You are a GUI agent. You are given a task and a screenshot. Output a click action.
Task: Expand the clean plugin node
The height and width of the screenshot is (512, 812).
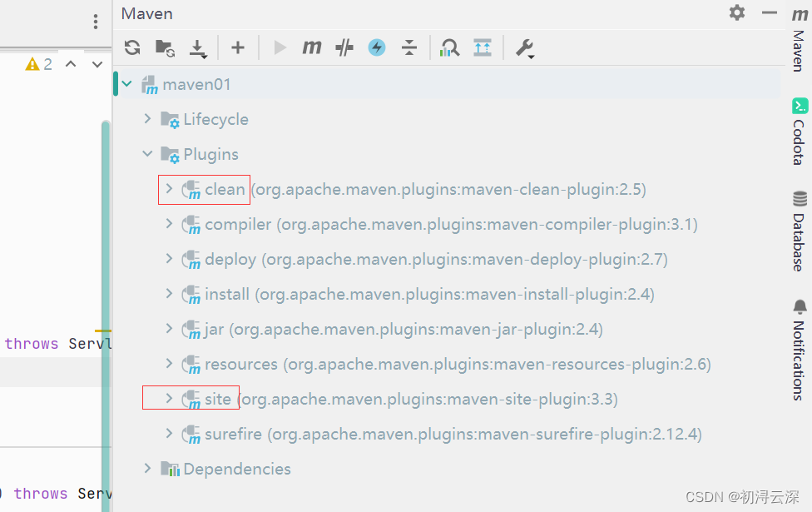click(169, 189)
